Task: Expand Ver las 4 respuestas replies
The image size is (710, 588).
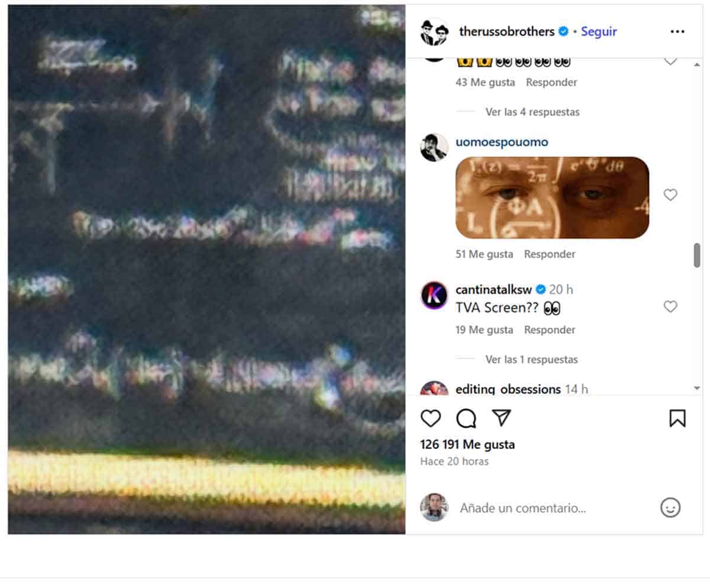Action: [x=532, y=112]
